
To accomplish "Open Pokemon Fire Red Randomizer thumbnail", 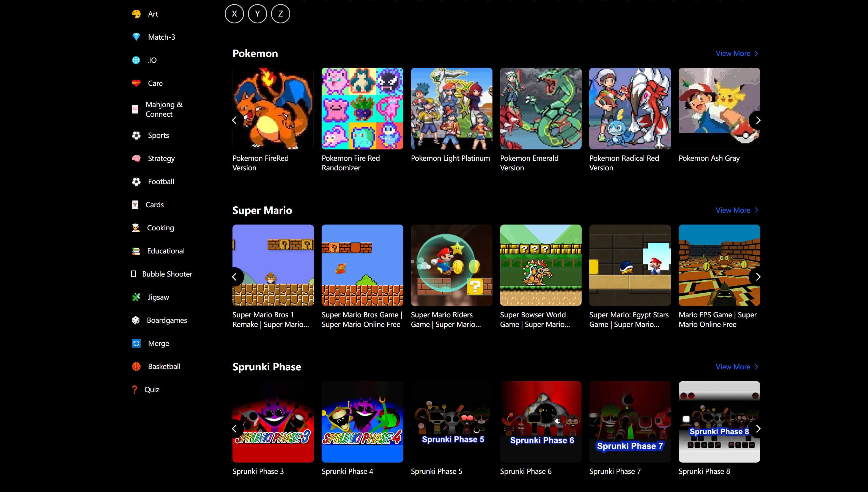I will (x=362, y=108).
